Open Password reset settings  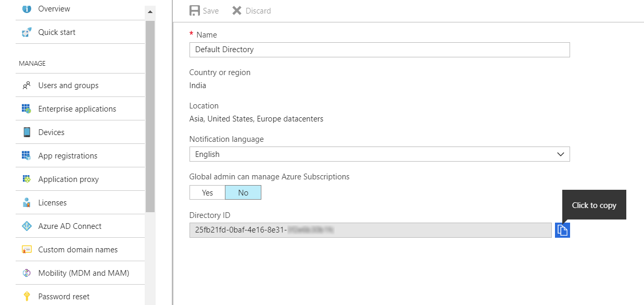click(x=80, y=297)
